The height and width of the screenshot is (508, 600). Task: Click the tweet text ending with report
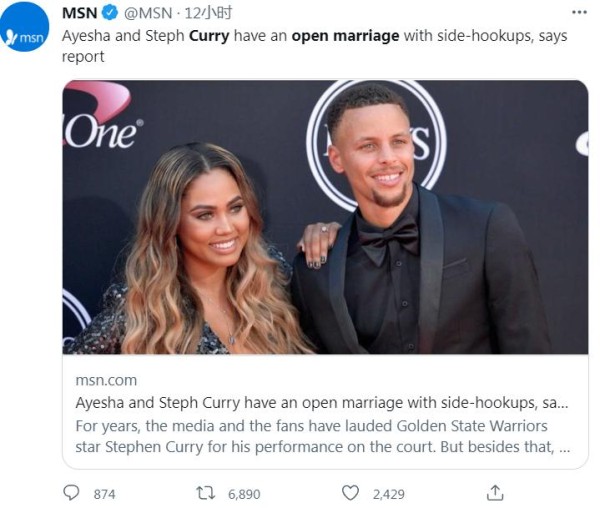(315, 46)
